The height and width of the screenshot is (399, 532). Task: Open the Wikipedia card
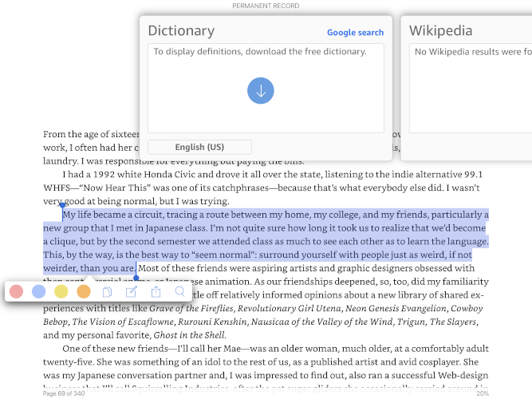click(x=467, y=89)
